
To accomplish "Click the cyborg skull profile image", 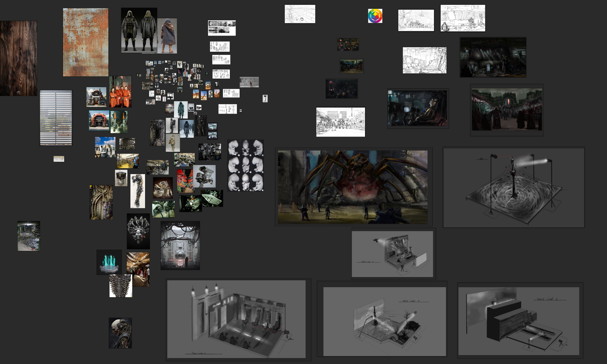I will 120,333.
